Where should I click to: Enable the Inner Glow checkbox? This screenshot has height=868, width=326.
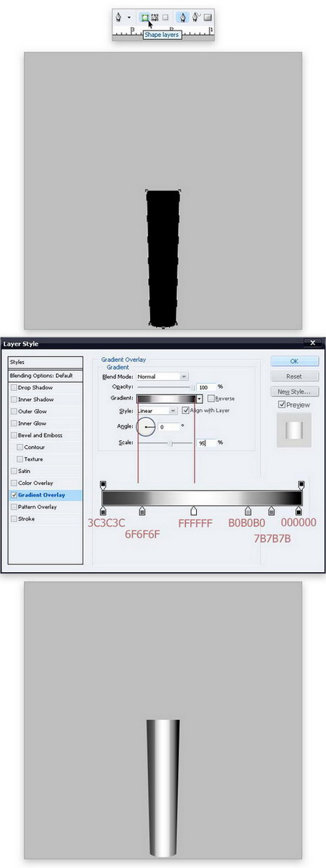[13, 423]
